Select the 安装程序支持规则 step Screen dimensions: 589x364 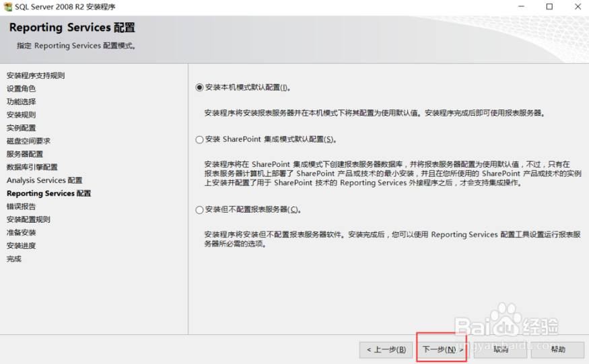pyautogui.click(x=36, y=75)
